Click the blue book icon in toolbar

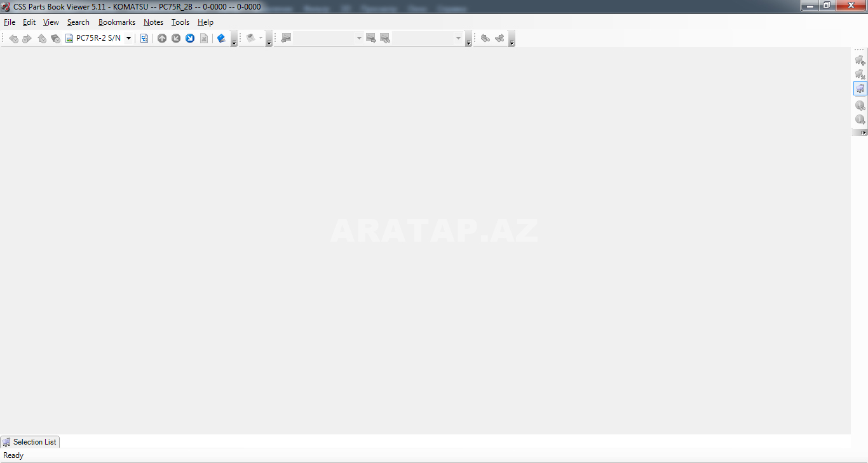point(221,38)
